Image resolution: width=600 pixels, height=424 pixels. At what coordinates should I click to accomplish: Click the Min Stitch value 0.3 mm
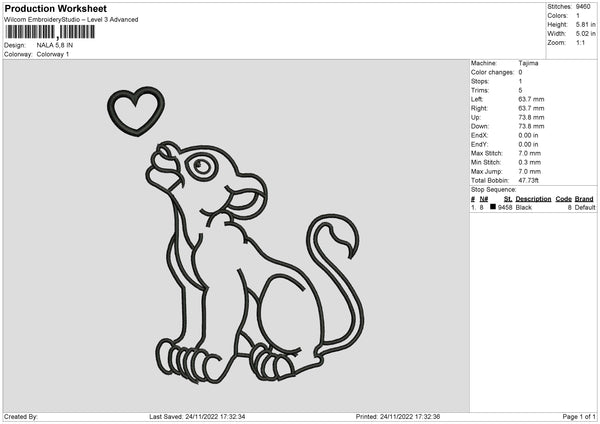click(x=530, y=162)
